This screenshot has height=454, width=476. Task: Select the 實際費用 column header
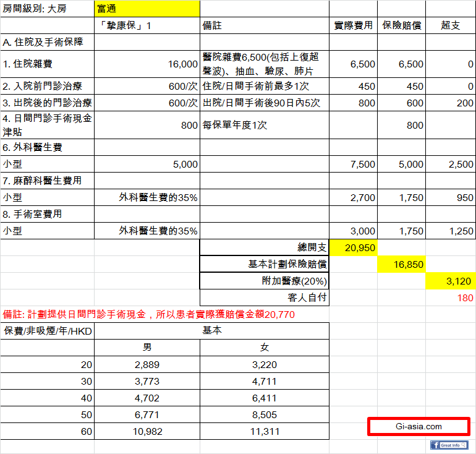click(354, 25)
